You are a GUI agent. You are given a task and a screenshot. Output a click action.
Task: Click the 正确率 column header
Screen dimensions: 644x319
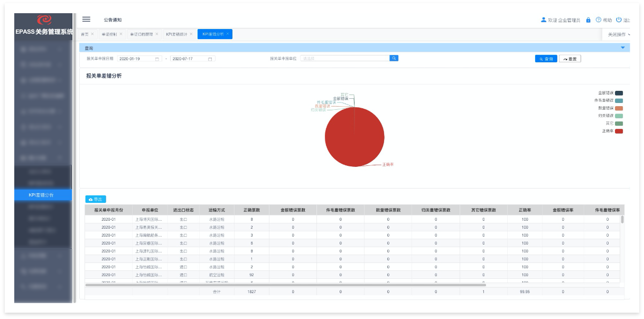525,210
